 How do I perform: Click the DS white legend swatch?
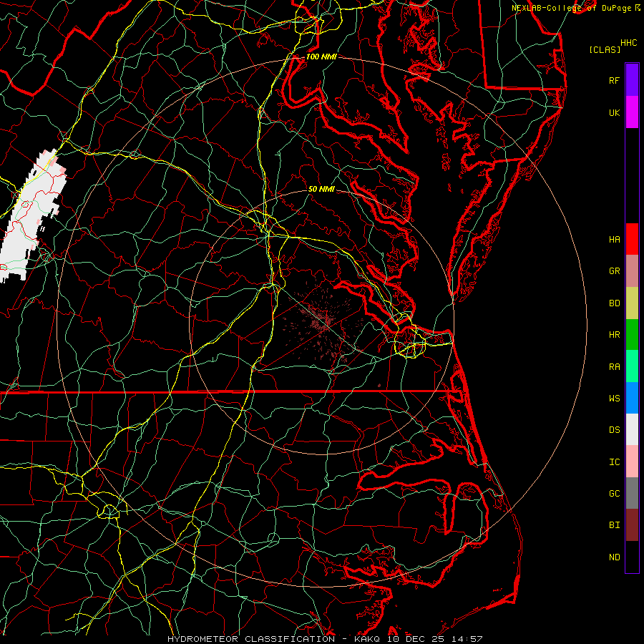pyautogui.click(x=632, y=429)
